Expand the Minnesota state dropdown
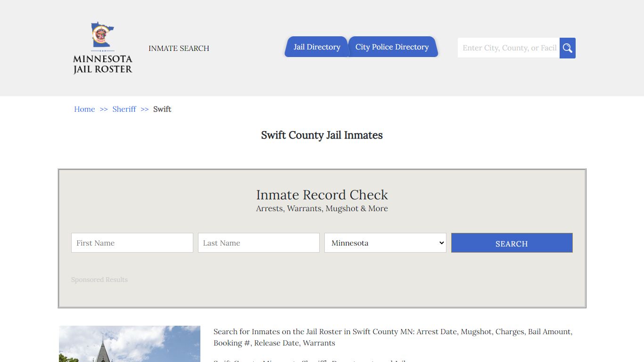The width and height of the screenshot is (644, 362). pyautogui.click(x=385, y=243)
